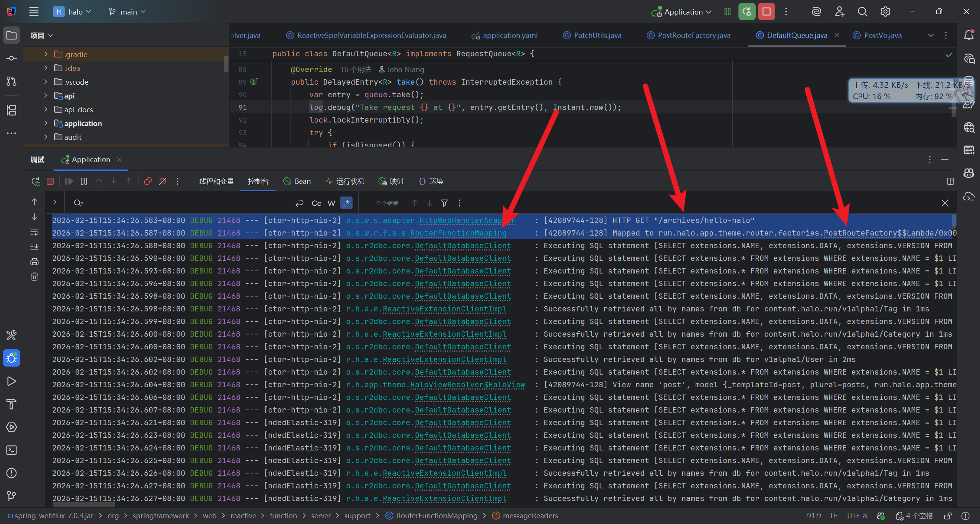Click the Clear All trash icon in console
Image resolution: width=980 pixels, height=524 pixels.
tap(34, 277)
